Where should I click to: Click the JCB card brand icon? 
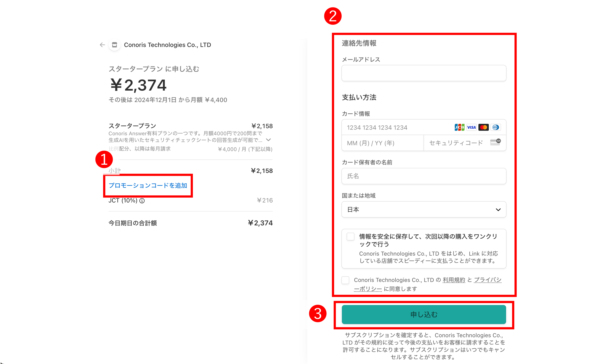459,127
